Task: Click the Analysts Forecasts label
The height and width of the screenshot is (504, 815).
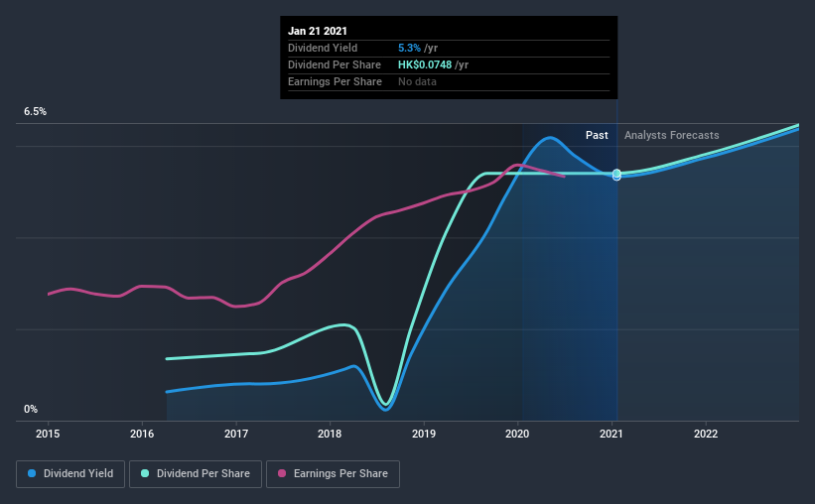Action: click(x=671, y=135)
